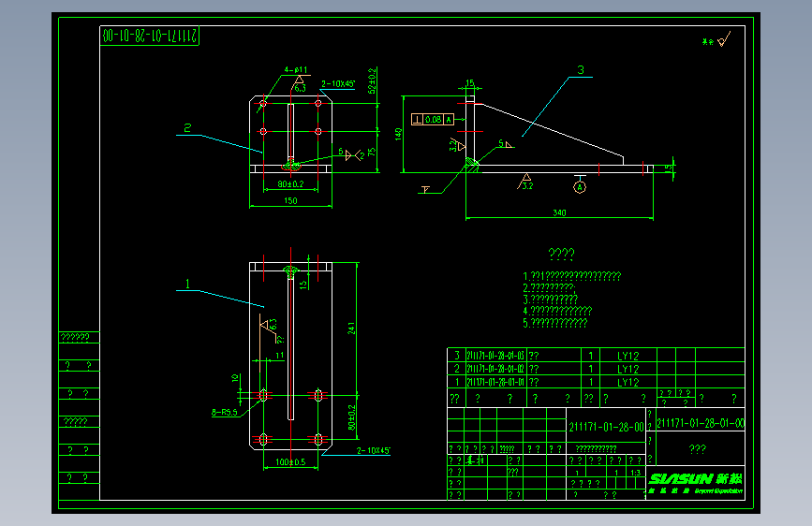This screenshot has height=526, width=812.
Task: Click part number '211171-01-28-01-01' in parts list
Action: click(495, 382)
